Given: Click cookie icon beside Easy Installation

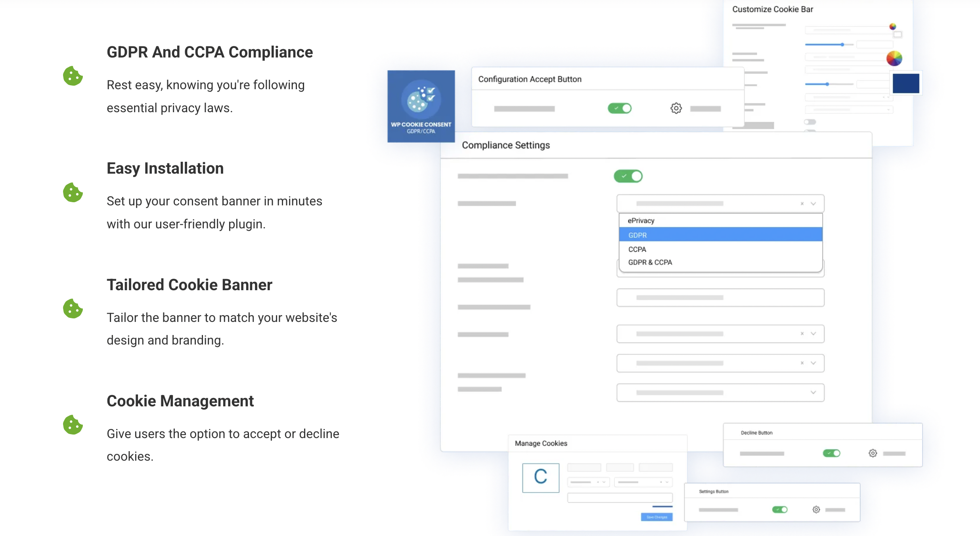Looking at the screenshot, I should (73, 192).
